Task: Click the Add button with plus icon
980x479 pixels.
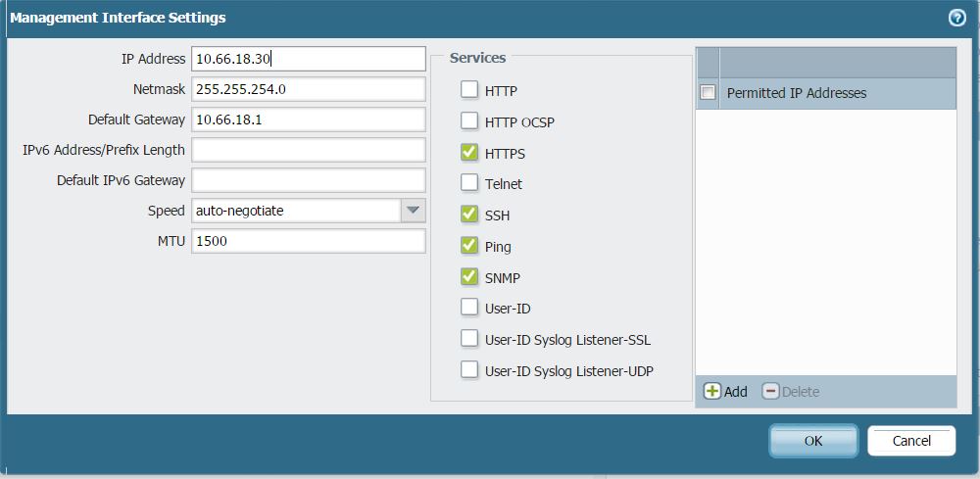Action: (725, 392)
